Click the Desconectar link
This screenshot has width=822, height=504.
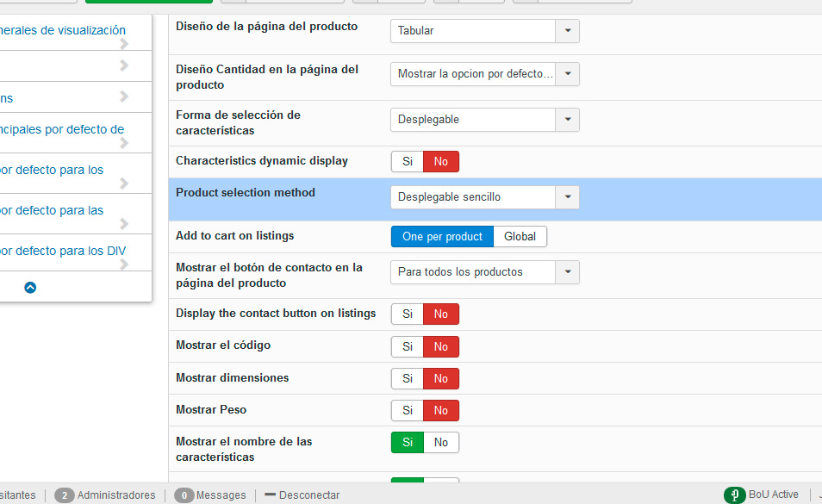point(309,495)
